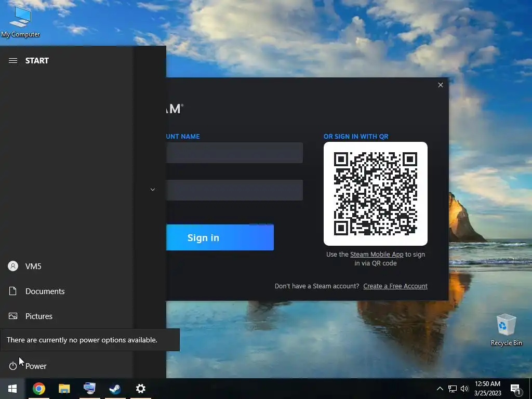The height and width of the screenshot is (399, 532).
Task: Open File Explorer from the taskbar
Action: 64,389
